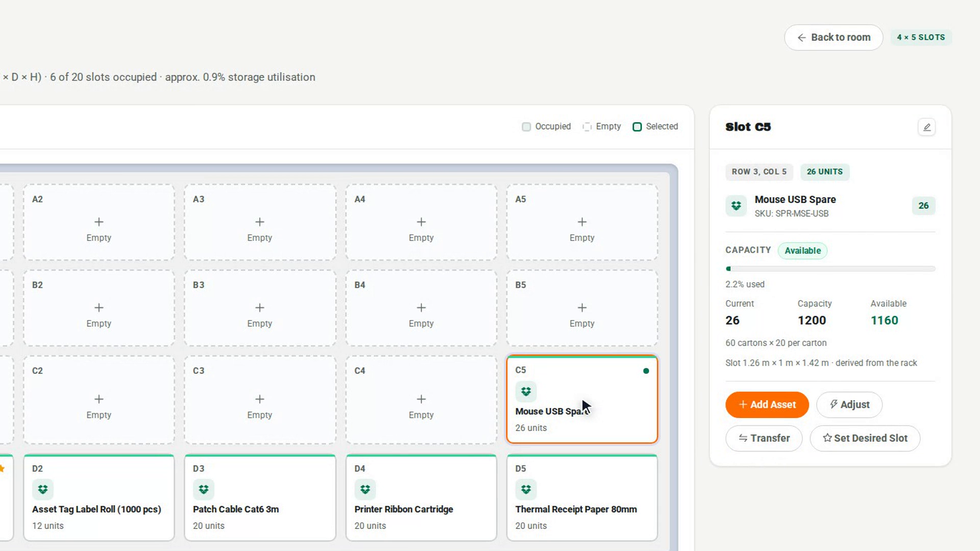
Task: Click the plus icon in empty slot A2
Action: click(x=99, y=222)
